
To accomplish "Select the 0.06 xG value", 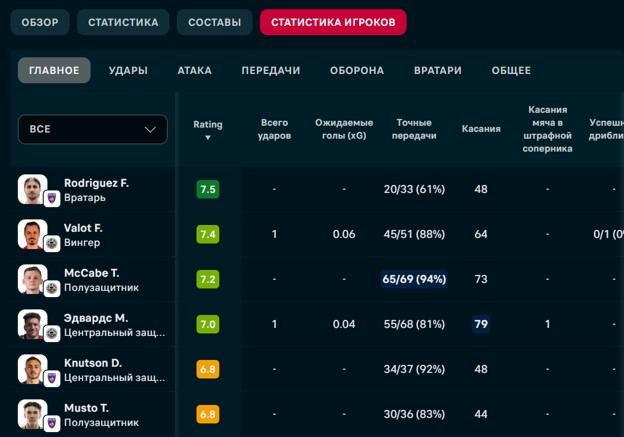I will 344,234.
